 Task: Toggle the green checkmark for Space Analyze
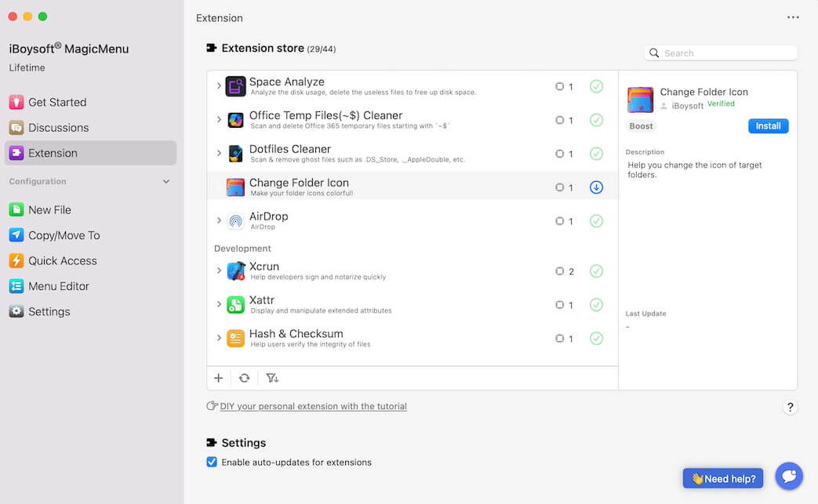pos(596,86)
